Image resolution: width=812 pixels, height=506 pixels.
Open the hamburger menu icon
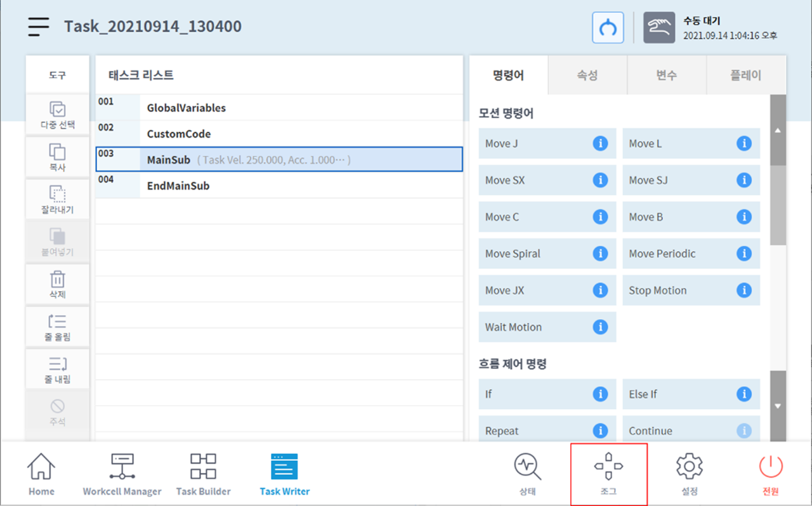coord(38,27)
